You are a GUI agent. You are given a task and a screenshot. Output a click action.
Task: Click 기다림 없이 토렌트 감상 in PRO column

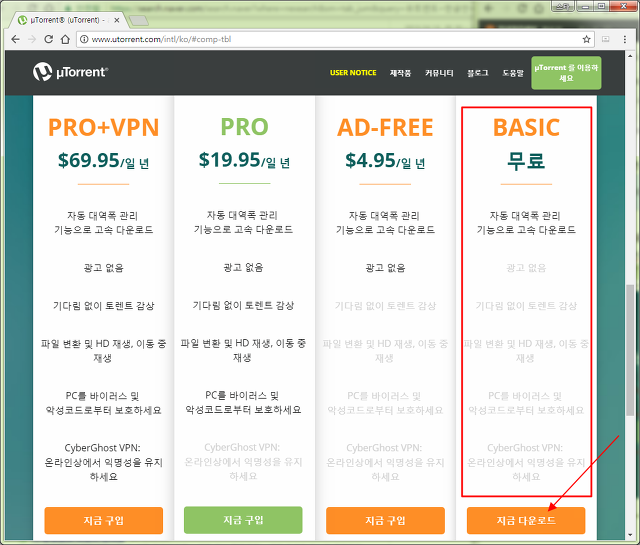243,305
